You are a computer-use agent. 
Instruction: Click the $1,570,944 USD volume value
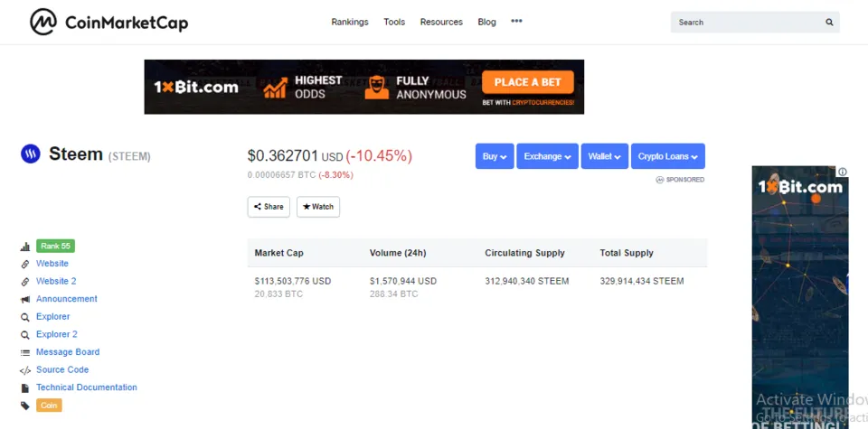[x=403, y=282]
